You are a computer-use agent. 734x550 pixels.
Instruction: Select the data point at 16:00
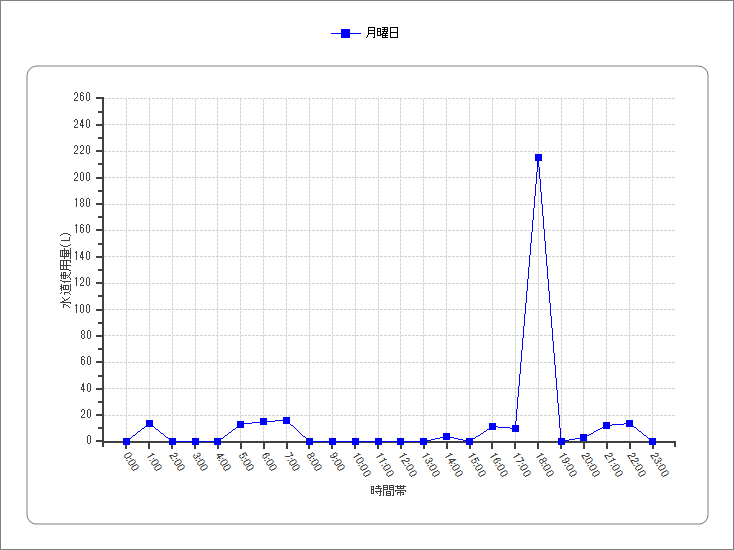click(x=492, y=426)
